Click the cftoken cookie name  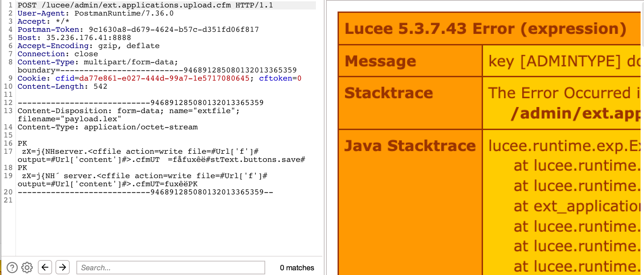(x=276, y=79)
